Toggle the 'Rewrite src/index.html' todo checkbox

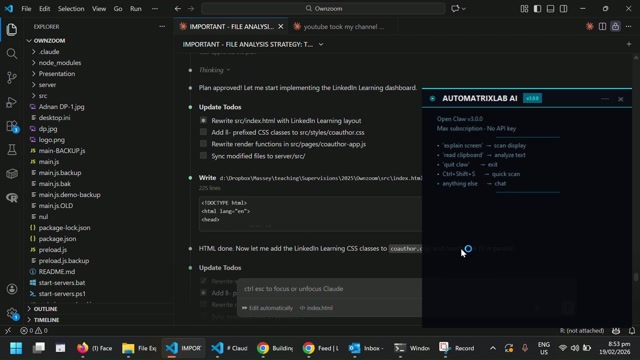[203, 120]
